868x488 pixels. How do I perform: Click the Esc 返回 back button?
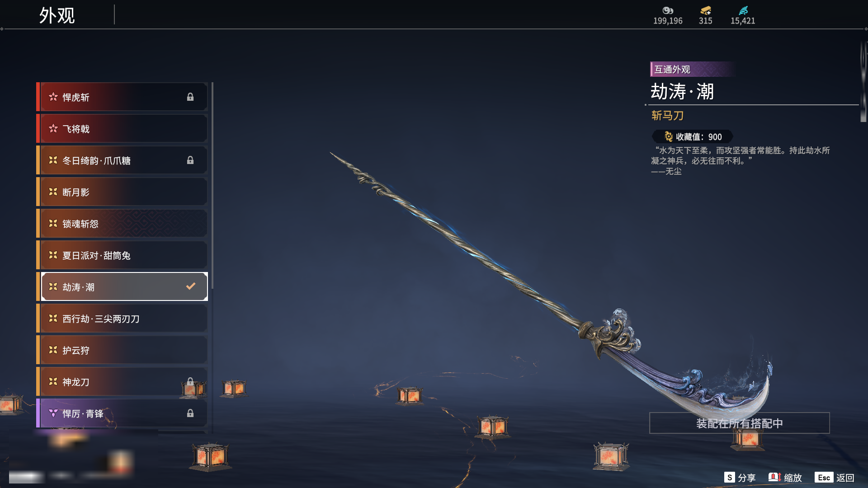(x=835, y=477)
